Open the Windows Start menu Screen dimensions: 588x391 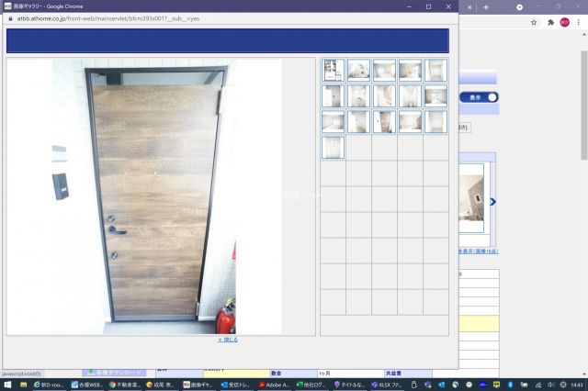pos(7,385)
